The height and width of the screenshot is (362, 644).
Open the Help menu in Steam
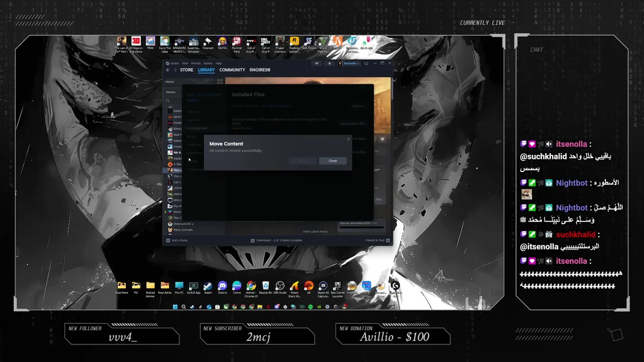pyautogui.click(x=218, y=63)
